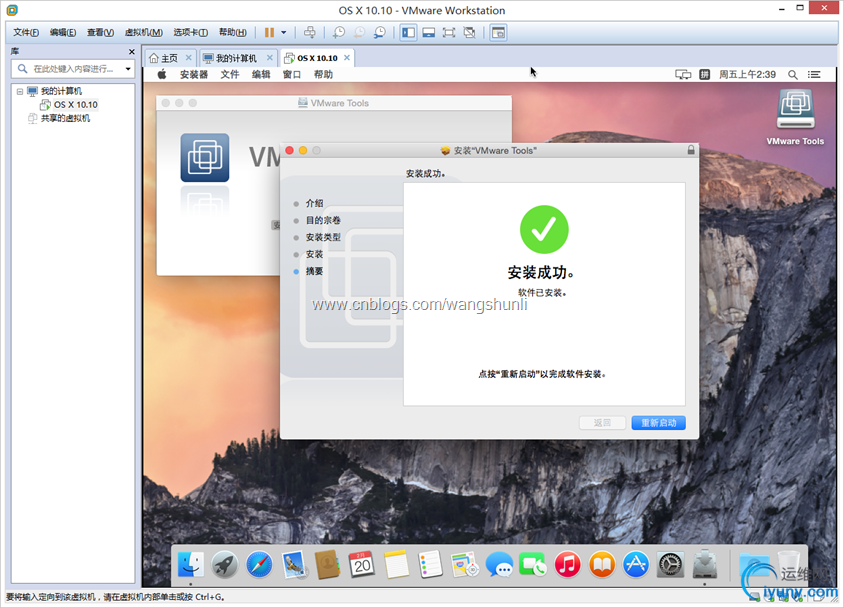Open Launchpad from the Dock
The width and height of the screenshot is (844, 608).
click(x=224, y=565)
